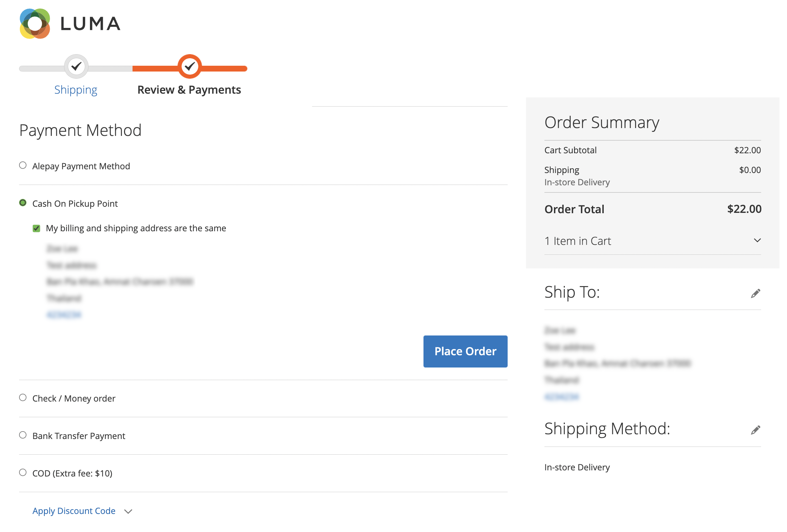Select the Alepay Payment Method radio button

point(22,165)
